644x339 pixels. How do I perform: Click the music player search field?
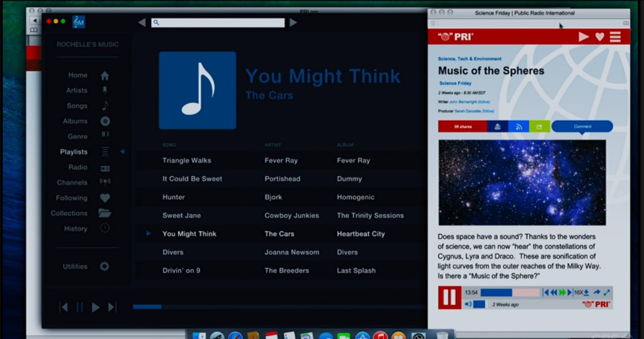[x=218, y=22]
